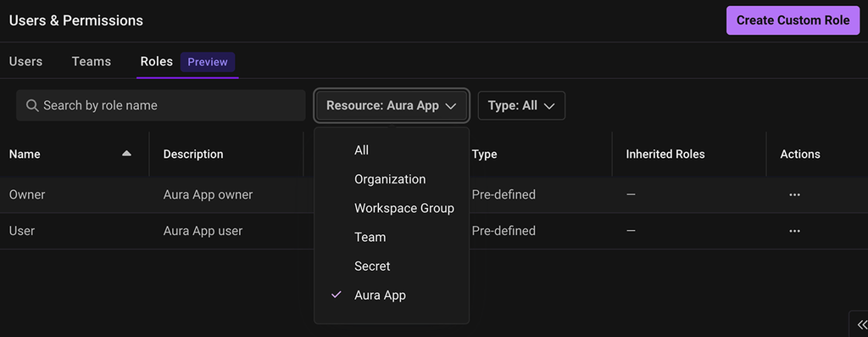Select the Owner role row
Screen dimensions: 868x337
(x=157, y=194)
